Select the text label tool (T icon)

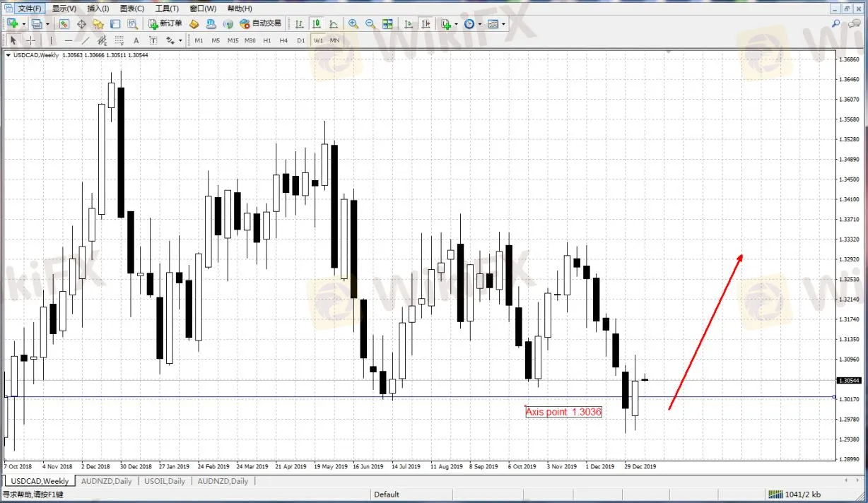153,40
